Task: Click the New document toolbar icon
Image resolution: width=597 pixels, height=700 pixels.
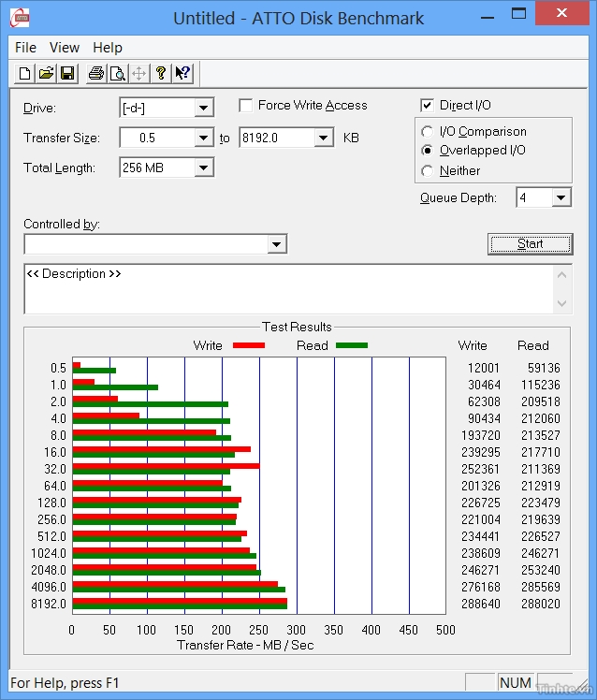Action: (25, 73)
